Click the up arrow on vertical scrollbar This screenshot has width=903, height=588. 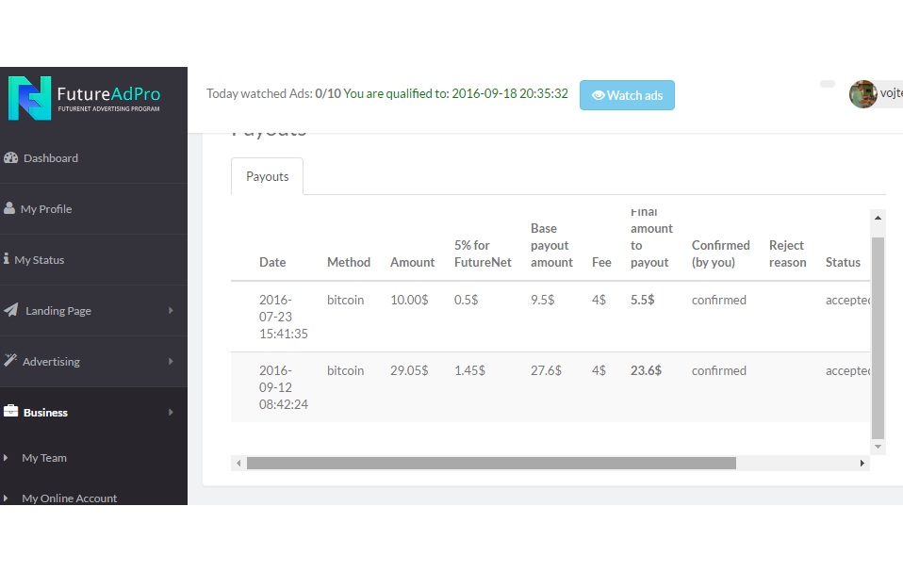click(x=878, y=218)
